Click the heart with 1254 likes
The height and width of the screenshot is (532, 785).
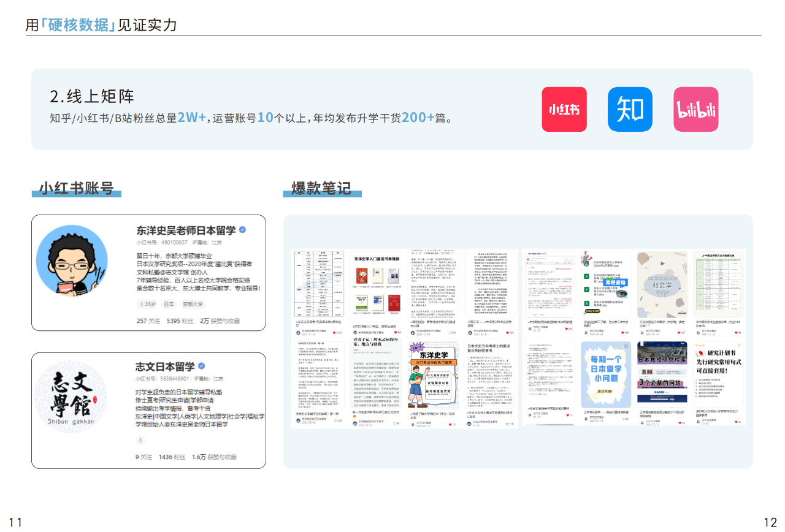tap(334, 332)
